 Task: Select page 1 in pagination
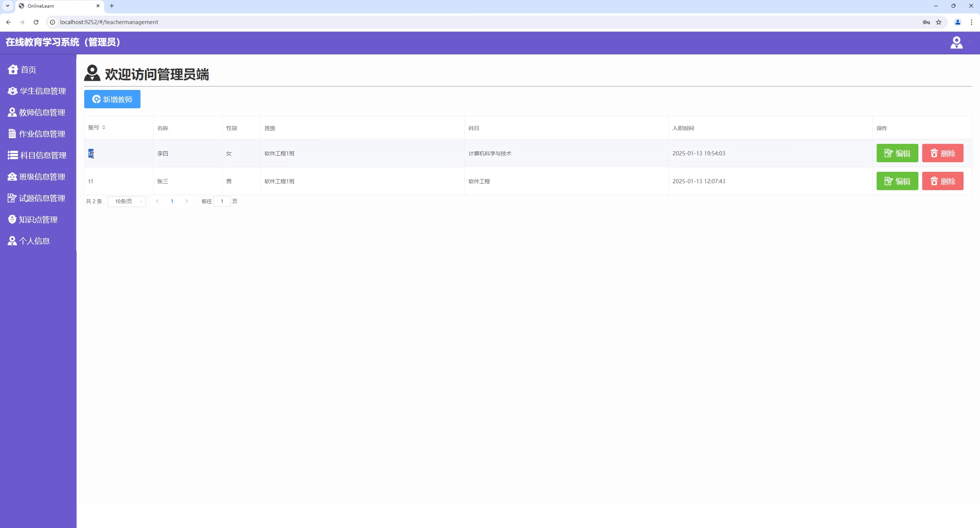(172, 201)
